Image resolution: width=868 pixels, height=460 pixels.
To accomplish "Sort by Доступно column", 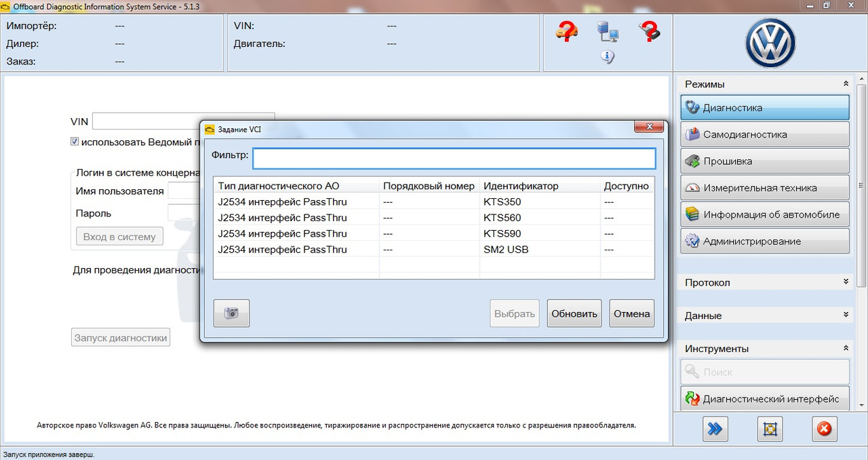I will 627,186.
